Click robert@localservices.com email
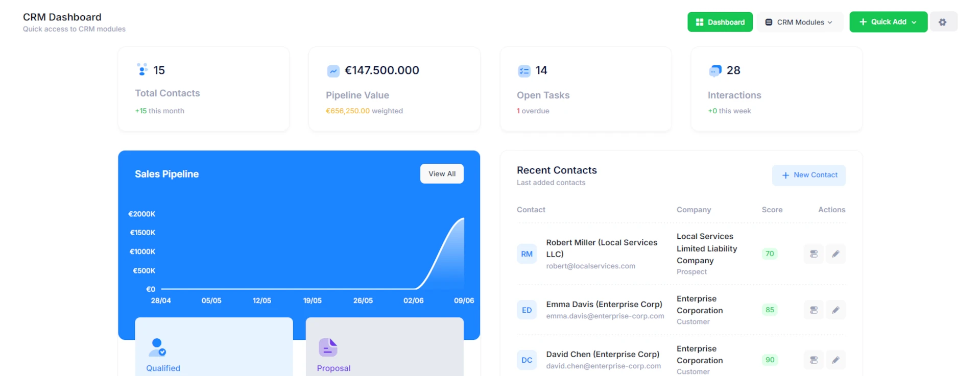This screenshot has height=376, width=980. (590, 266)
